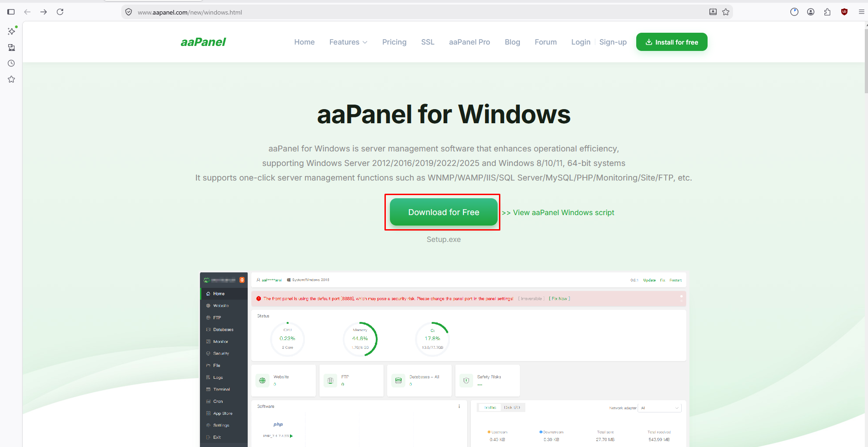The width and height of the screenshot is (868, 447).
Task: Open the synced tabs sidebar icon
Action: (x=11, y=47)
